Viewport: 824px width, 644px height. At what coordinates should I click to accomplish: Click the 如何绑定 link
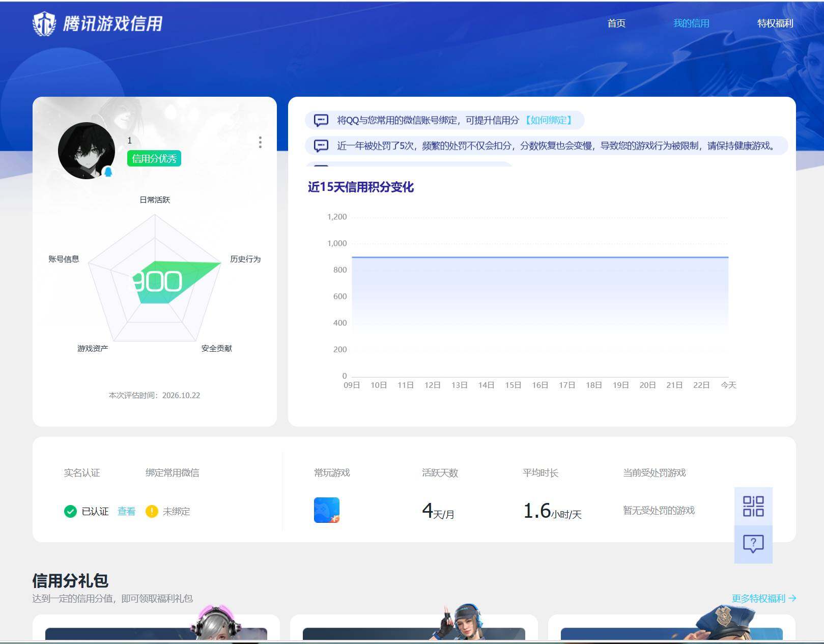coord(548,120)
